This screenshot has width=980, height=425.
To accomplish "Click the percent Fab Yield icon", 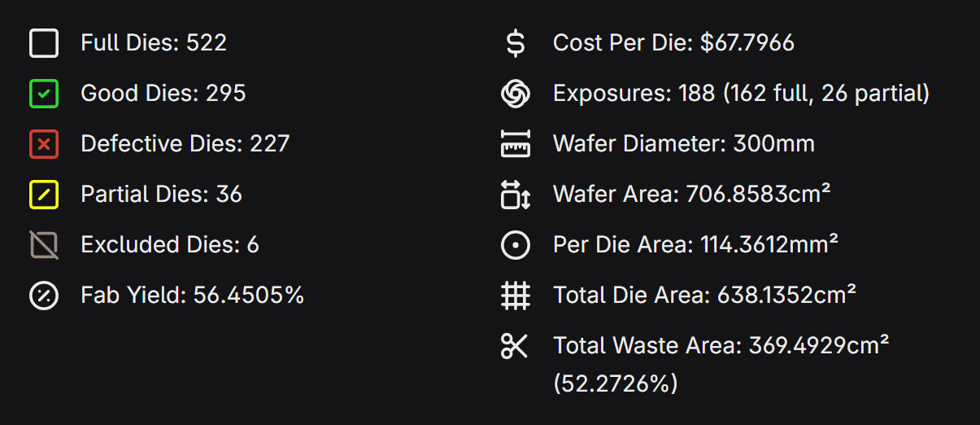I will pos(44,296).
